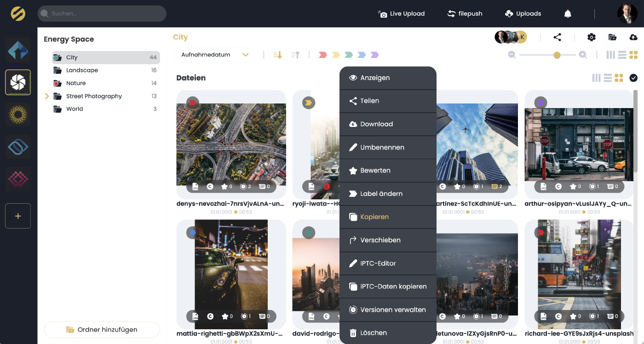Open the user profile avatar menu
This screenshot has height=344, width=644.
[627, 14]
